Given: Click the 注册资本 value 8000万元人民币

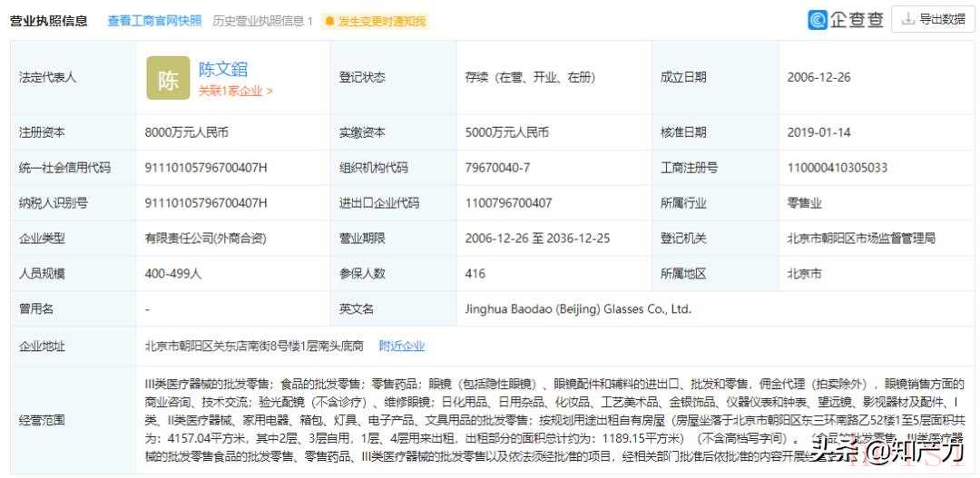Looking at the screenshot, I should (187, 132).
